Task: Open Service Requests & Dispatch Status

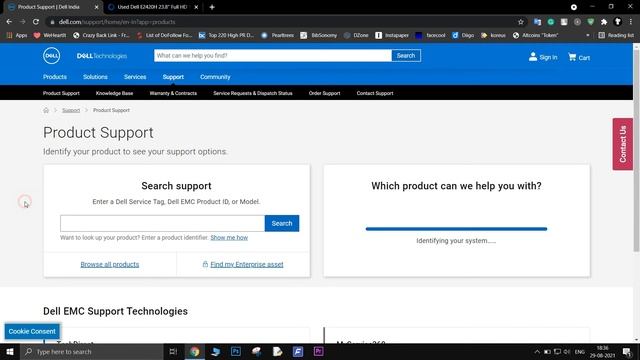Action: pyautogui.click(x=253, y=93)
